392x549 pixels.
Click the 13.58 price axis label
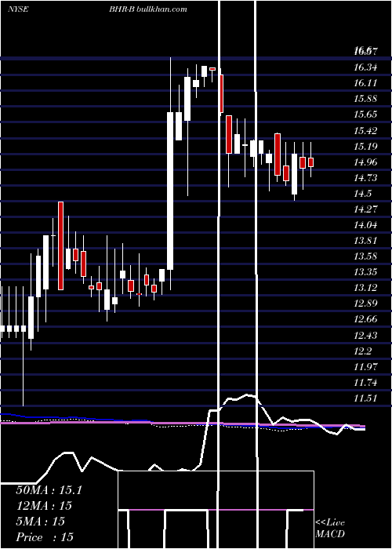tap(366, 256)
